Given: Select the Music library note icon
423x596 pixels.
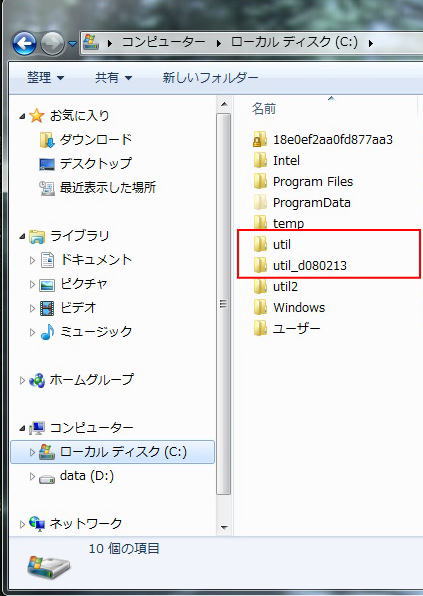Looking at the screenshot, I should pos(48,332).
